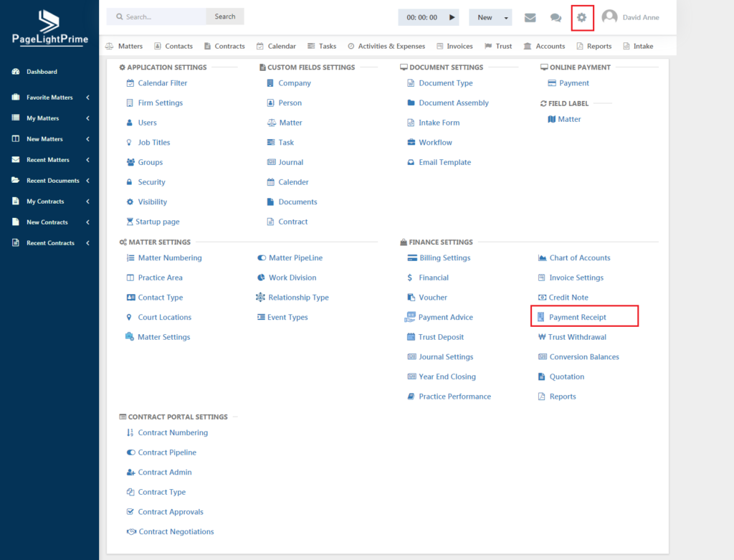Viewport: 734px width, 560px height.
Task: Open the chat messages icon
Action: pos(556,18)
